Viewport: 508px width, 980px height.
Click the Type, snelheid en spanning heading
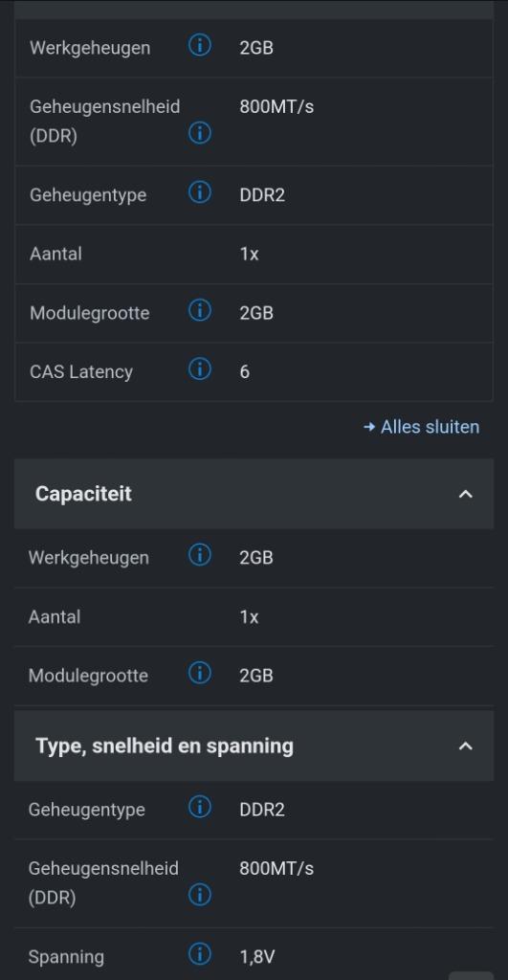click(x=165, y=746)
